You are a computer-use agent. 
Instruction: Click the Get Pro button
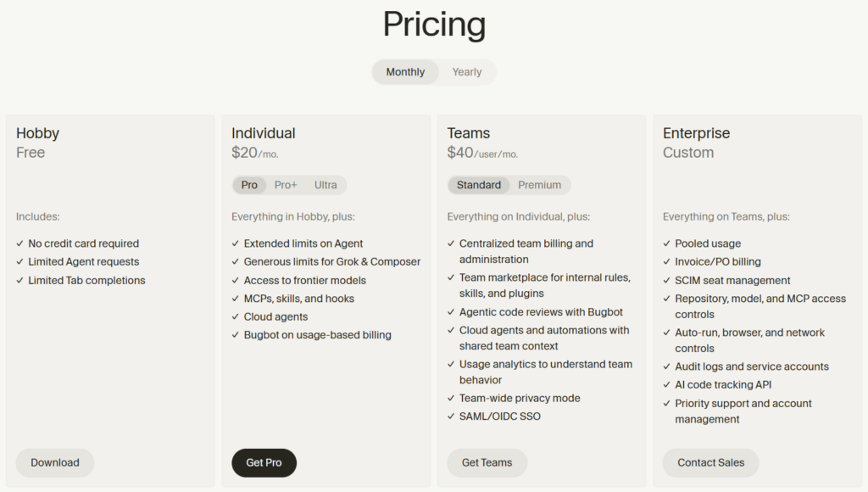(264, 462)
